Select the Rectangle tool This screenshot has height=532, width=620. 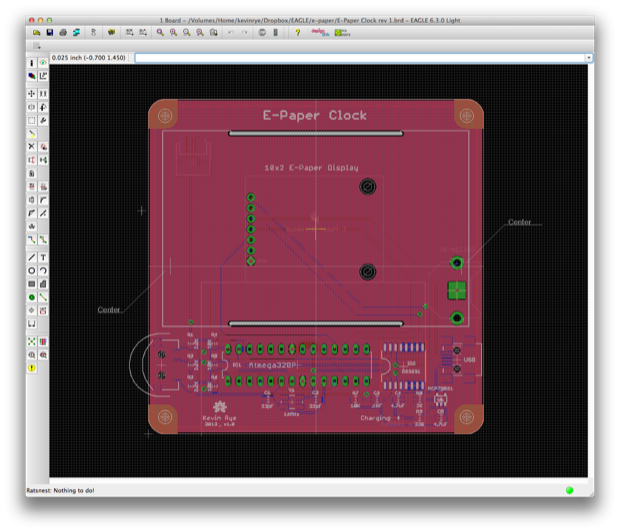[x=32, y=284]
